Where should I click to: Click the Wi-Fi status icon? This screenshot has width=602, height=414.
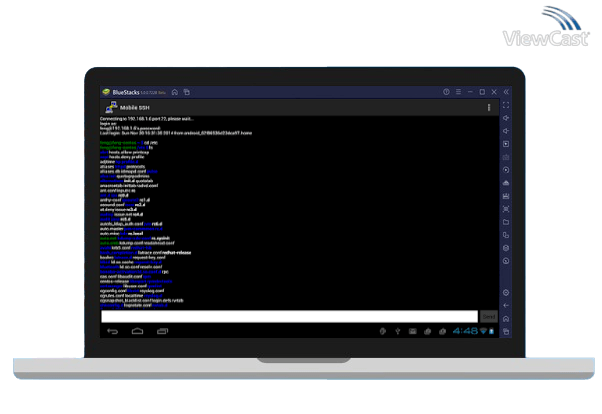[x=483, y=331]
